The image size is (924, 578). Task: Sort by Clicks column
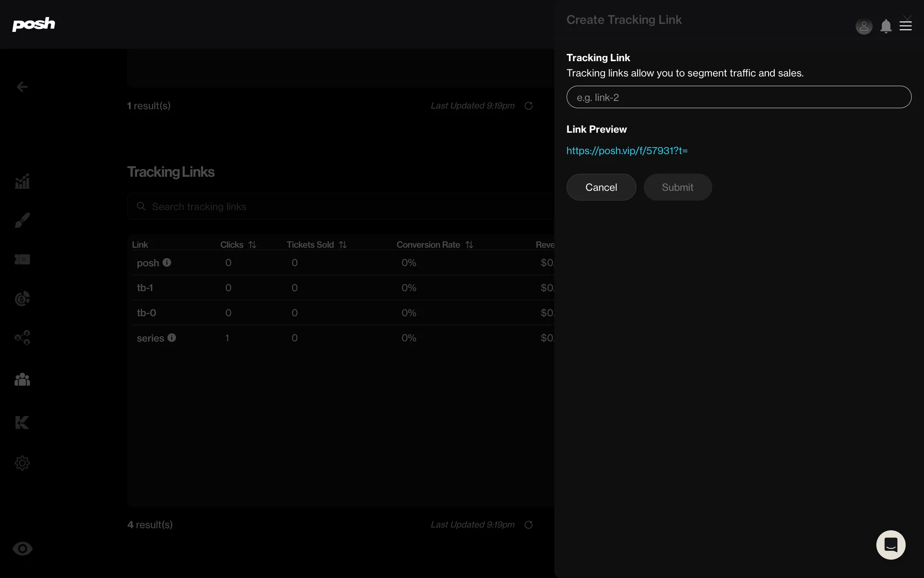point(252,245)
